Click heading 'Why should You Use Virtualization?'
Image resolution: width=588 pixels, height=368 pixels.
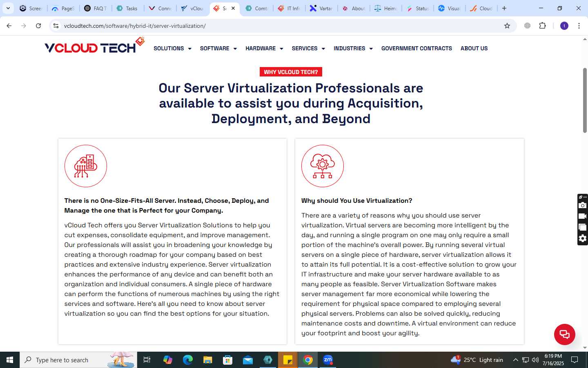[x=356, y=201]
